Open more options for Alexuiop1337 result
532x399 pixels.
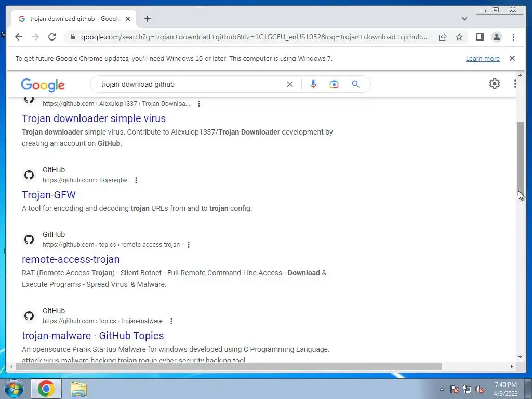pyautogui.click(x=199, y=104)
